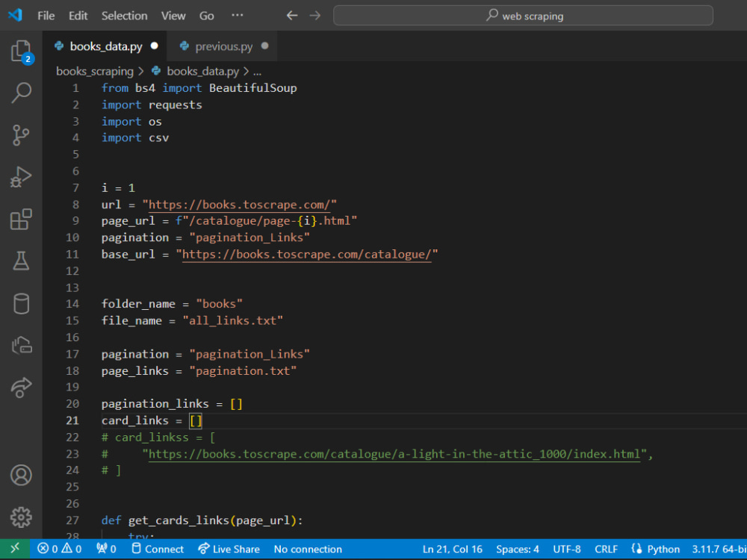Click the web scraping command center search box

(523, 16)
